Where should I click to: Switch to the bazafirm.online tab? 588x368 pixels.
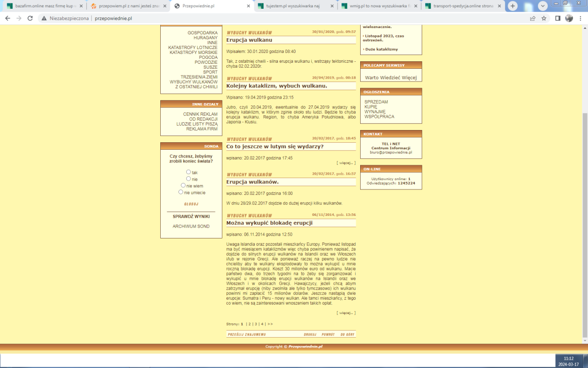pos(43,6)
